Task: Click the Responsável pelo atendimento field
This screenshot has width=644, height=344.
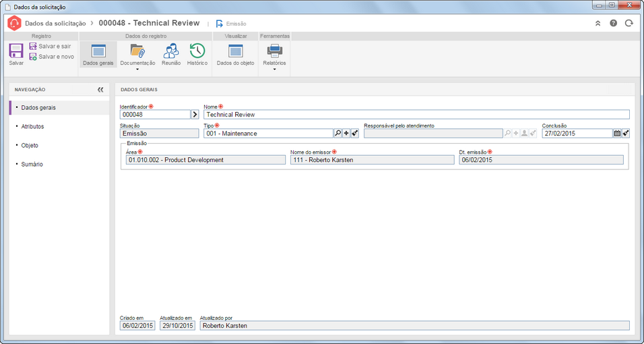Action: pos(433,134)
